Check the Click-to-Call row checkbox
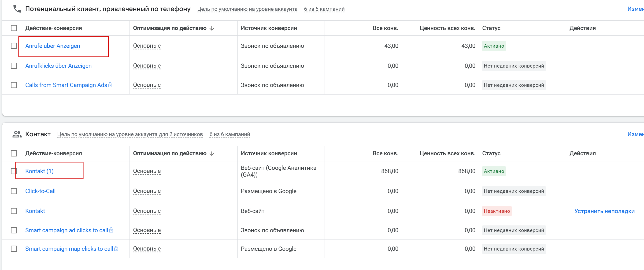644x270 pixels. point(14,191)
